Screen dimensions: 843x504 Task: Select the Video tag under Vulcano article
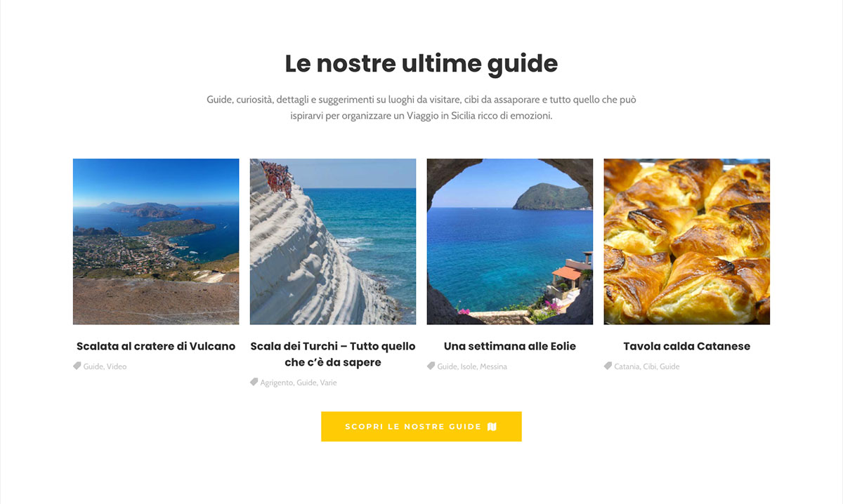coord(117,366)
